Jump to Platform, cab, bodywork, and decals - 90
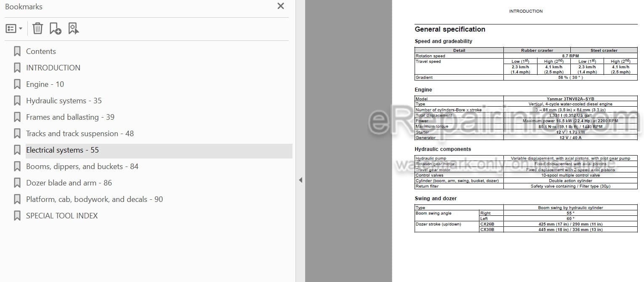This screenshot has width=644, height=282. click(x=94, y=199)
